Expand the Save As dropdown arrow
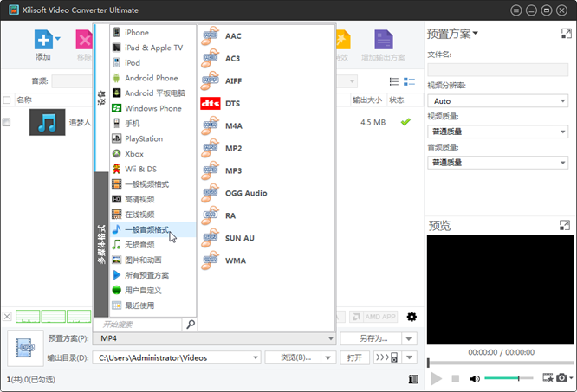 click(409, 338)
